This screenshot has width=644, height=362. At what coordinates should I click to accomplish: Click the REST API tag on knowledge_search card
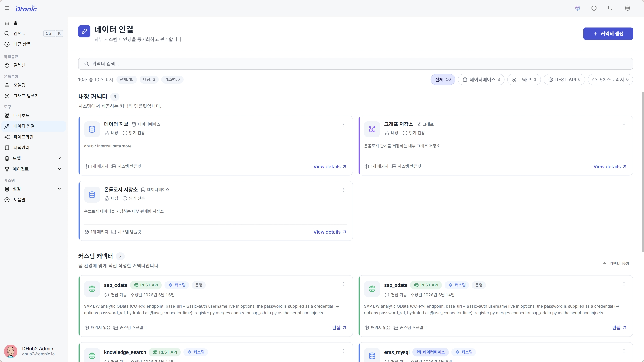click(165, 352)
